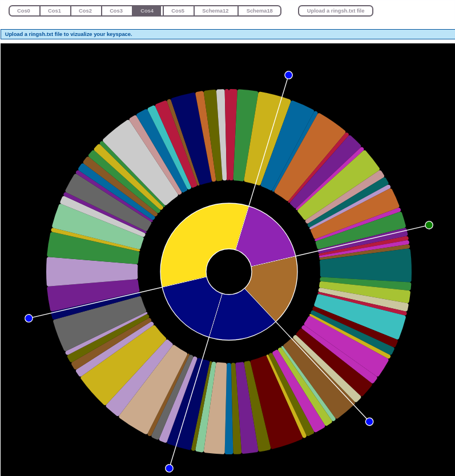Screen dimensions: 455x476
Task: Open the Cos2 tab
Action: (x=86, y=11)
